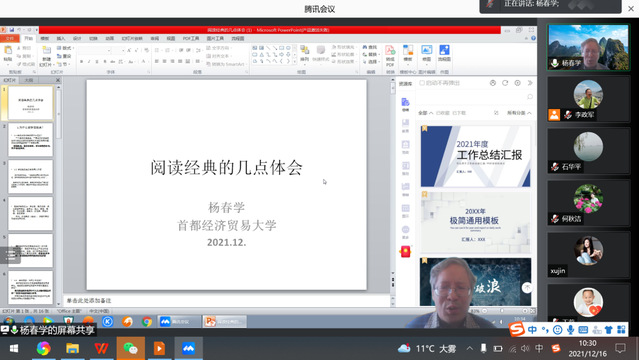Toggle Sogou voice input microphone
Viewport: 639px width, 360px height.
click(x=570, y=329)
